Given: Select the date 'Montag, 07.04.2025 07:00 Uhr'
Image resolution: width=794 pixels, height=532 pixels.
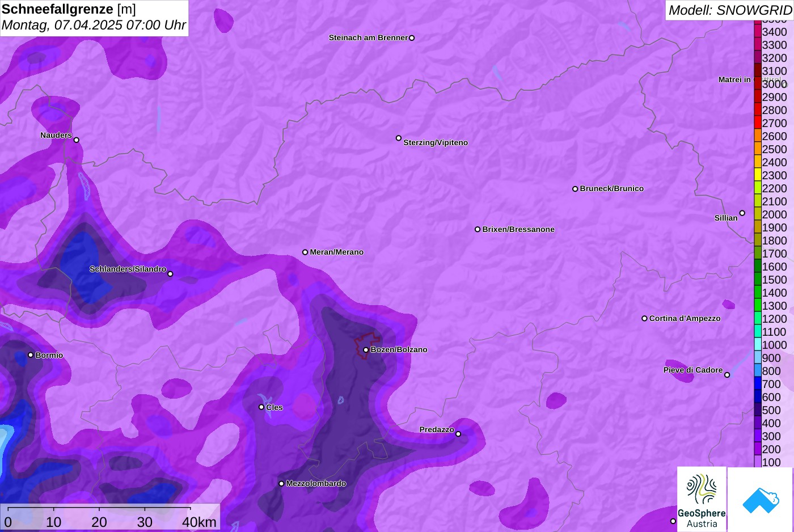Looking at the screenshot, I should [94, 25].
